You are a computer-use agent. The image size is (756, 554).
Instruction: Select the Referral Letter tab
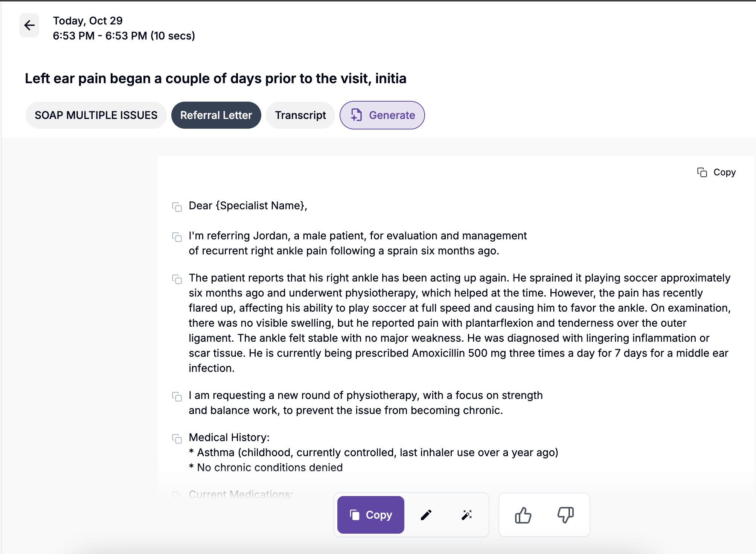click(x=216, y=115)
